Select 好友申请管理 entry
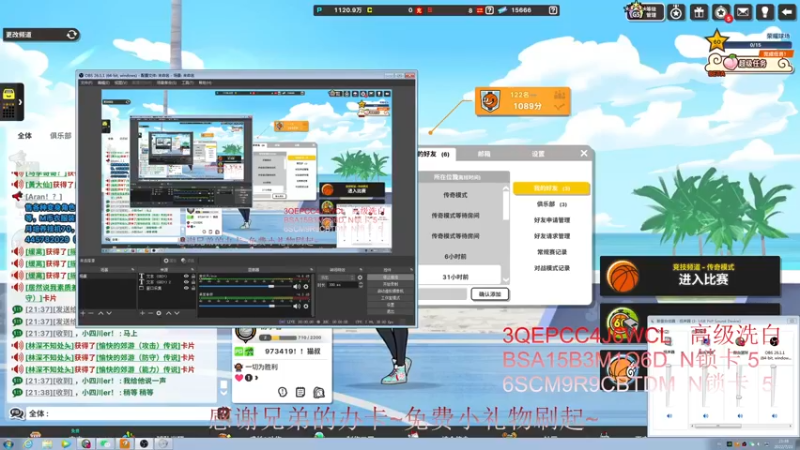 point(552,220)
